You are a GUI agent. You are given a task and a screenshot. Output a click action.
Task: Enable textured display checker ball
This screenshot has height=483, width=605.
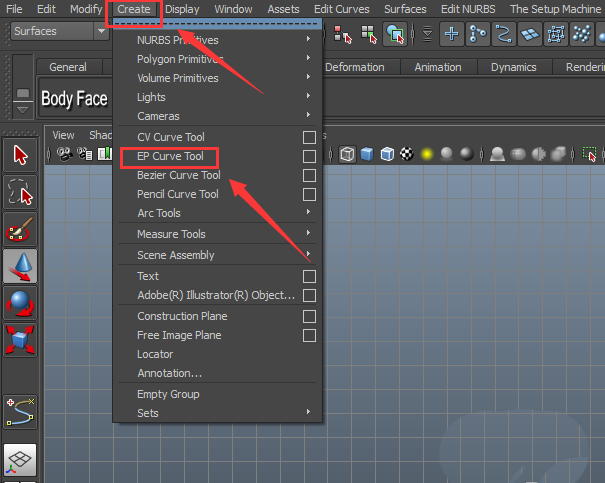[x=407, y=154]
